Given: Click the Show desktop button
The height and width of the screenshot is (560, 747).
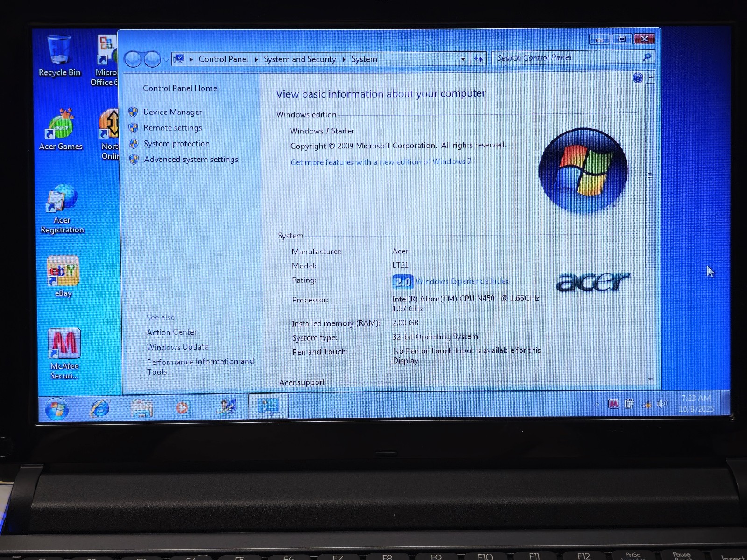Looking at the screenshot, I should pos(725,402).
